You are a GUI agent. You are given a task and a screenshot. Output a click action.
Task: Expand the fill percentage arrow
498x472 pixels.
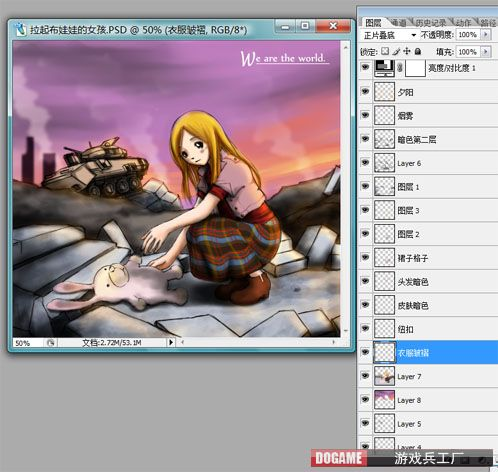tap(486, 52)
